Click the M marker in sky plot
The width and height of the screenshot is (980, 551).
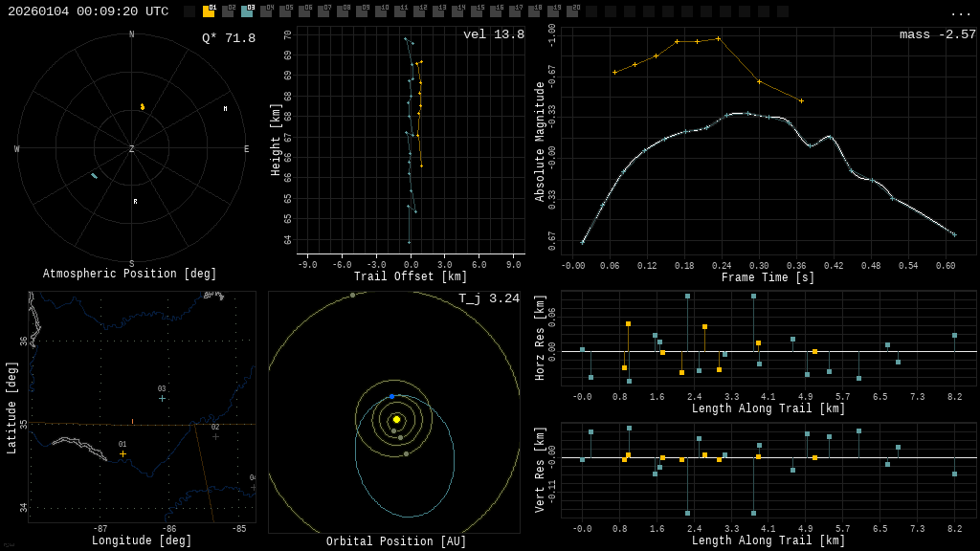tap(226, 109)
